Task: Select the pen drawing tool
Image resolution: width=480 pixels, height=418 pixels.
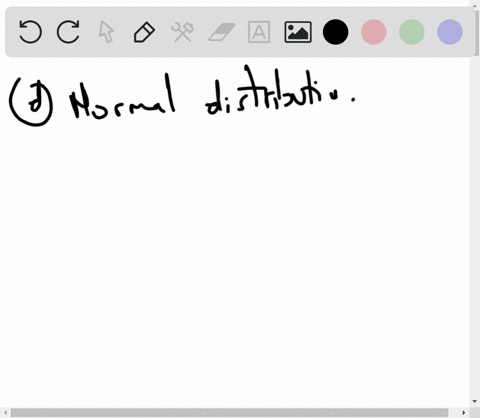Action: (x=144, y=32)
